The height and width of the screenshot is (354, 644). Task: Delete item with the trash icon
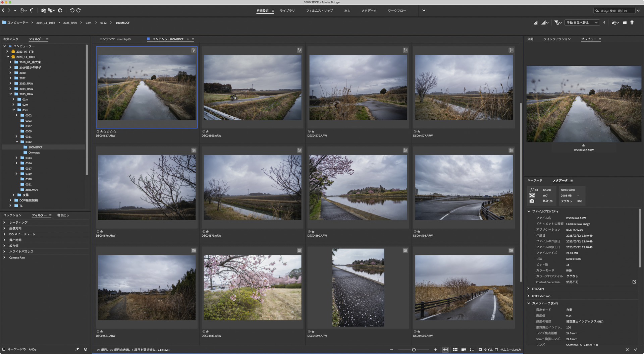[x=632, y=23]
